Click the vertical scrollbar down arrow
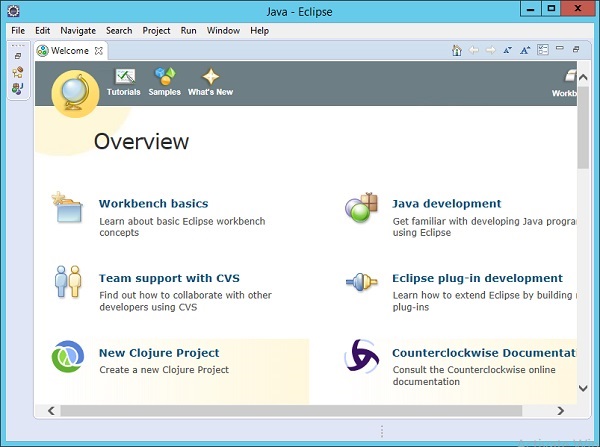The image size is (600, 447). [583, 388]
